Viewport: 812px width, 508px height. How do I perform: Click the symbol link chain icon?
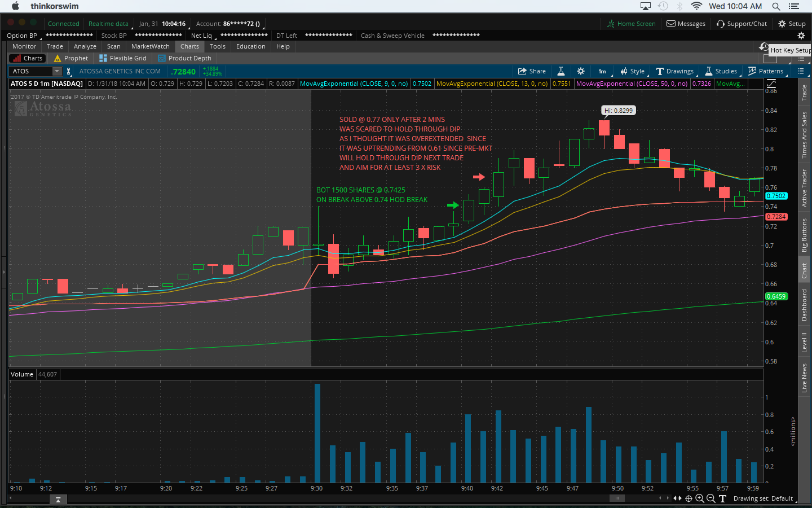tap(69, 71)
